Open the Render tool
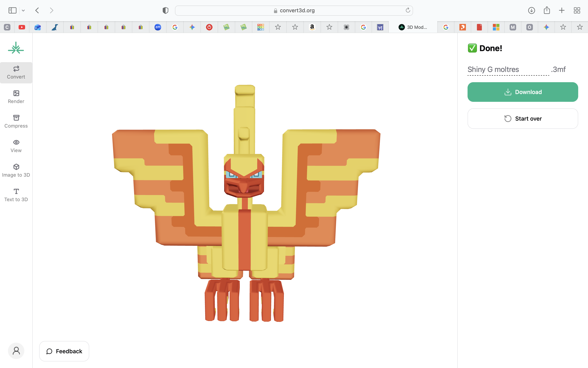Image resolution: width=588 pixels, height=368 pixels. [x=16, y=97]
